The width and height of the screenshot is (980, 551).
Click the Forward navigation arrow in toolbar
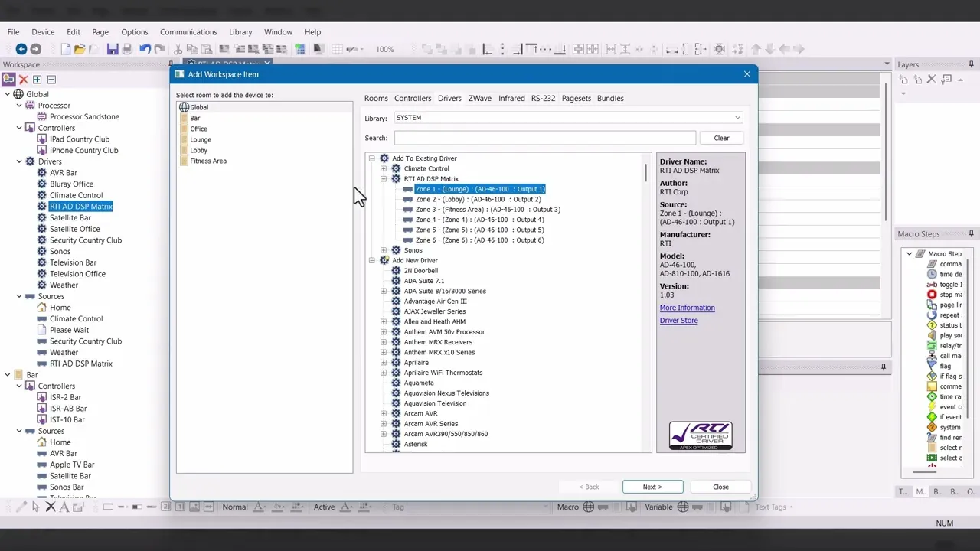pyautogui.click(x=35, y=49)
